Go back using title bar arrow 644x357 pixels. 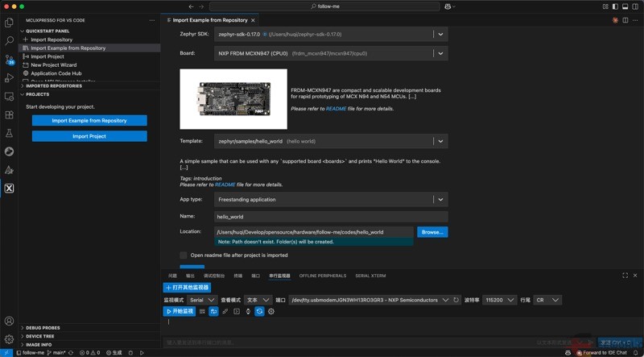coord(191,6)
